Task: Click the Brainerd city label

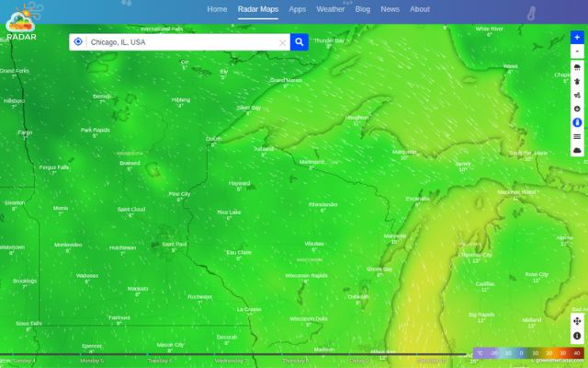Action: (x=130, y=163)
